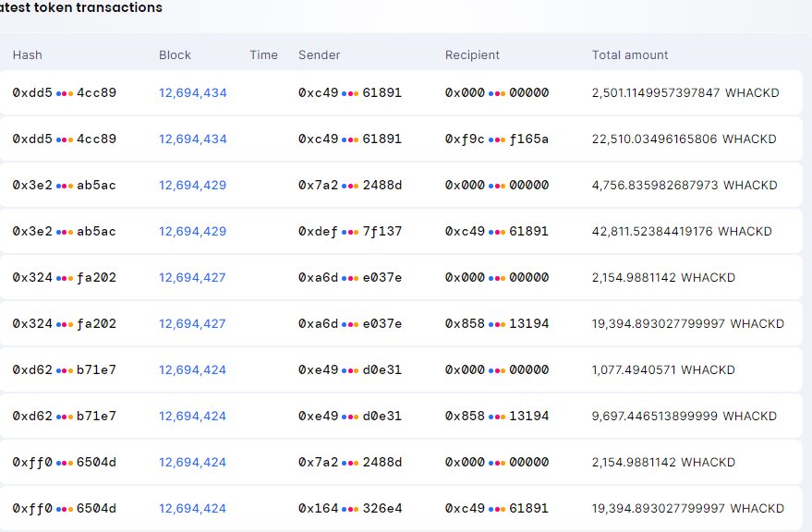Select recipient 0xc49…61891 in the 42,811.52384419176 row
812x532 pixels.
pyautogui.click(x=497, y=231)
